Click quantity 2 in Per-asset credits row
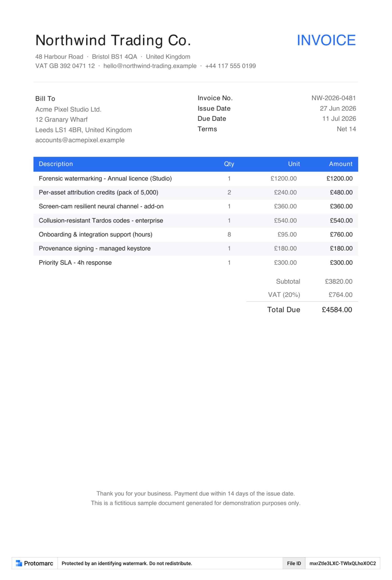392x580 pixels. coord(229,193)
